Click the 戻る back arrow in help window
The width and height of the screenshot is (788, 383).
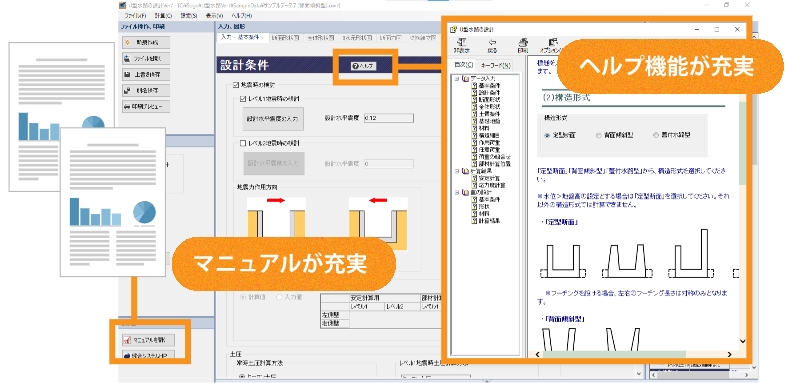tap(492, 45)
